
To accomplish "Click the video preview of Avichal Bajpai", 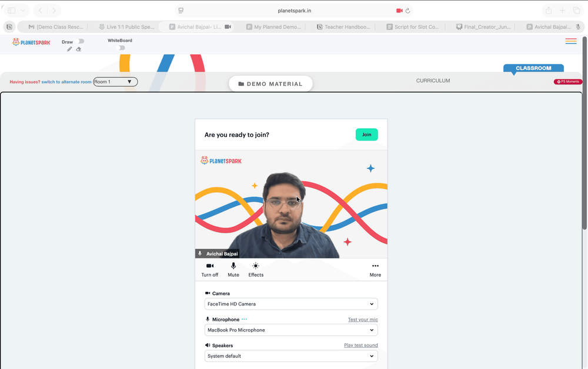I will coord(291,204).
